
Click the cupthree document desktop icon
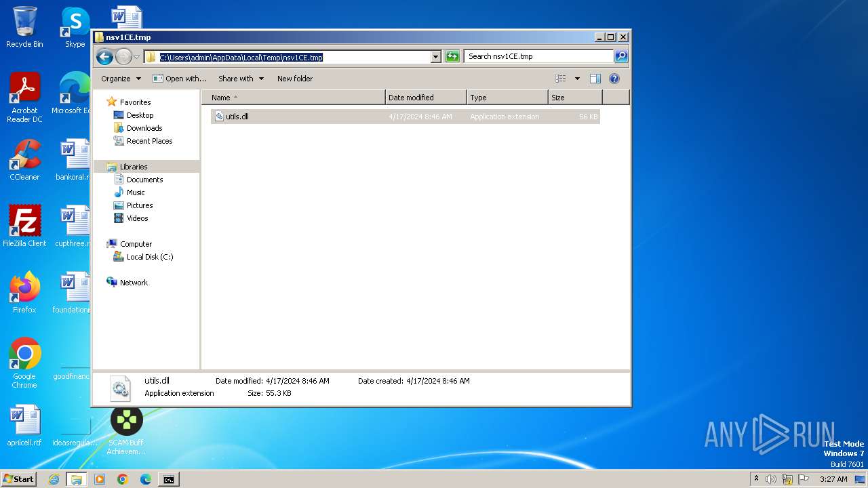pos(73,226)
